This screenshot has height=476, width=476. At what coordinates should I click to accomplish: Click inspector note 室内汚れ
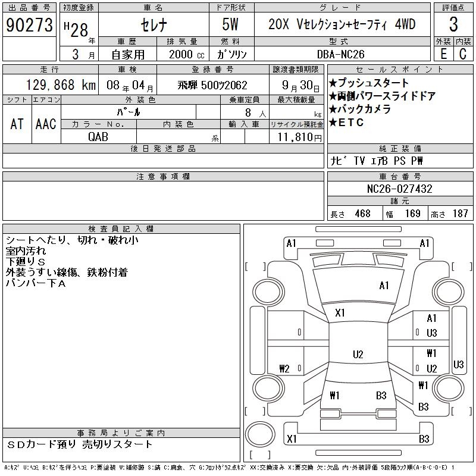[x=26, y=251]
